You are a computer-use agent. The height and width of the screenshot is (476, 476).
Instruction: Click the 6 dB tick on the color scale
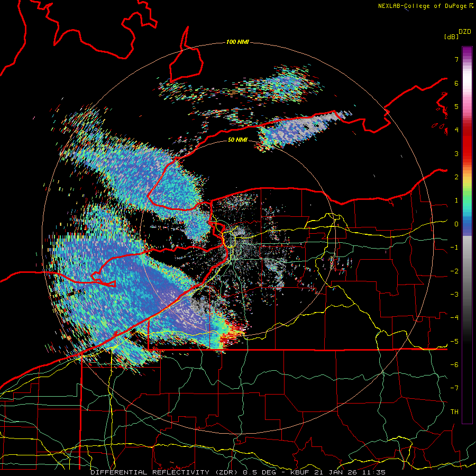(x=456, y=83)
